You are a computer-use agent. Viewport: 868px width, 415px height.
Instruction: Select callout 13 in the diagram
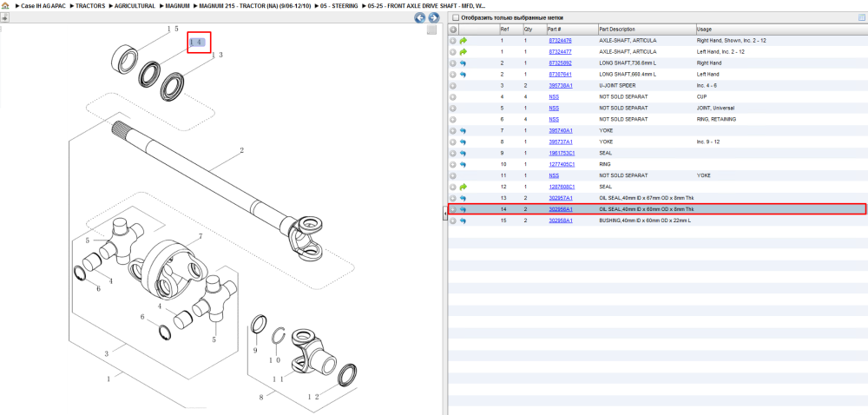tap(217, 55)
